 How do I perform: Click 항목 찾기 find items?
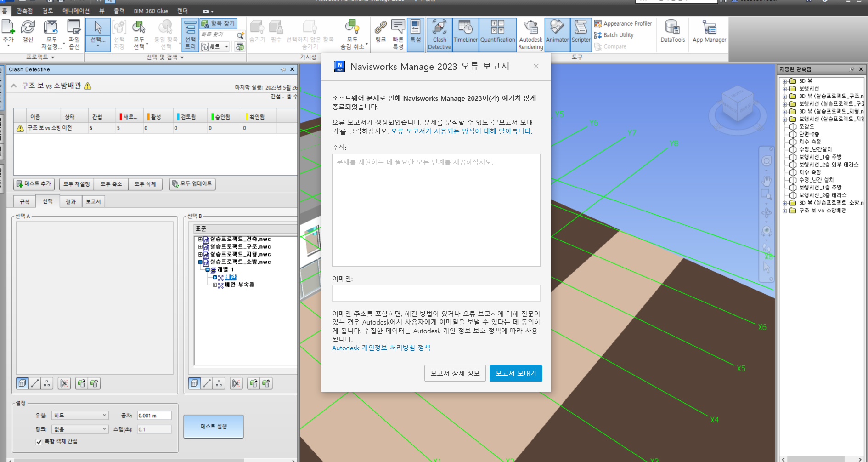(x=219, y=23)
